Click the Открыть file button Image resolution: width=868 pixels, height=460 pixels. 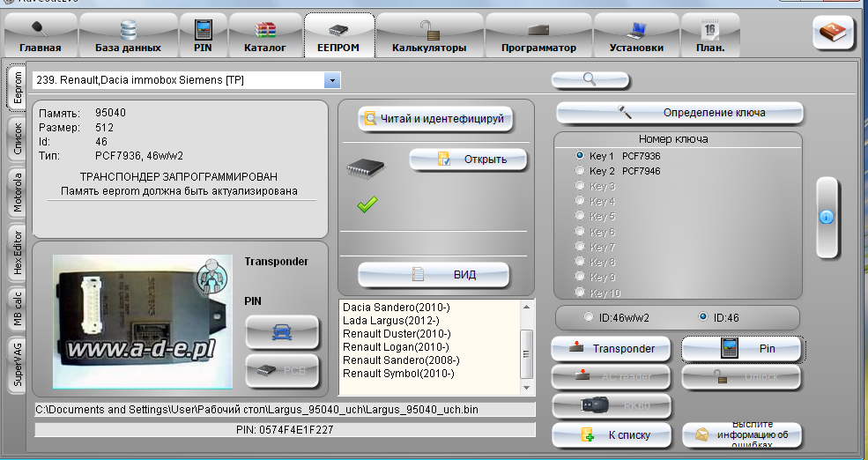coord(468,160)
